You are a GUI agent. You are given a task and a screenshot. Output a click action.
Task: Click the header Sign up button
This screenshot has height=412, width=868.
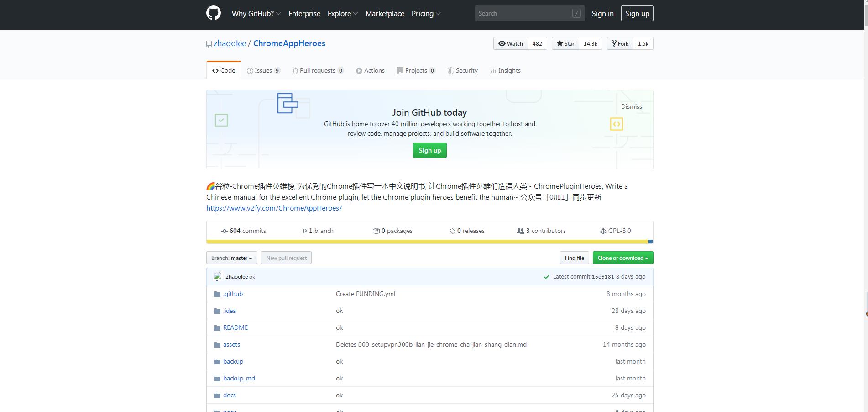click(637, 13)
